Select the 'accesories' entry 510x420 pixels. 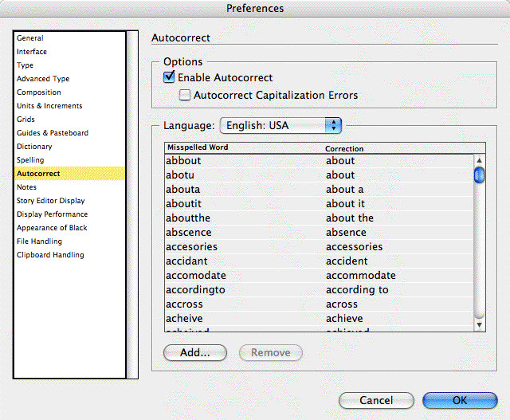(x=319, y=246)
